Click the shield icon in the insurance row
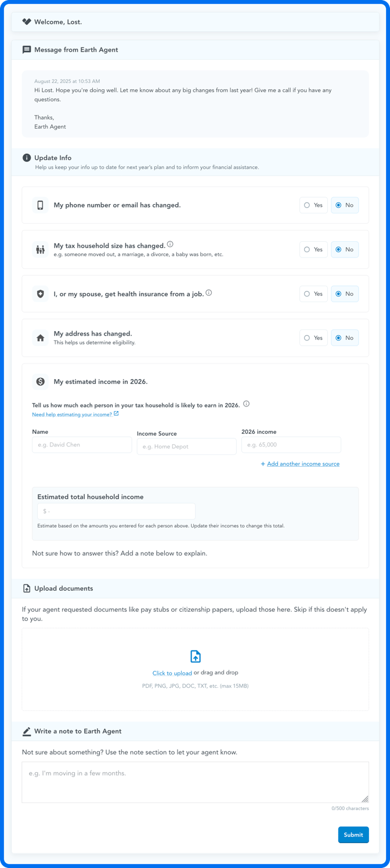Image resolution: width=390 pixels, height=868 pixels. [x=40, y=294]
